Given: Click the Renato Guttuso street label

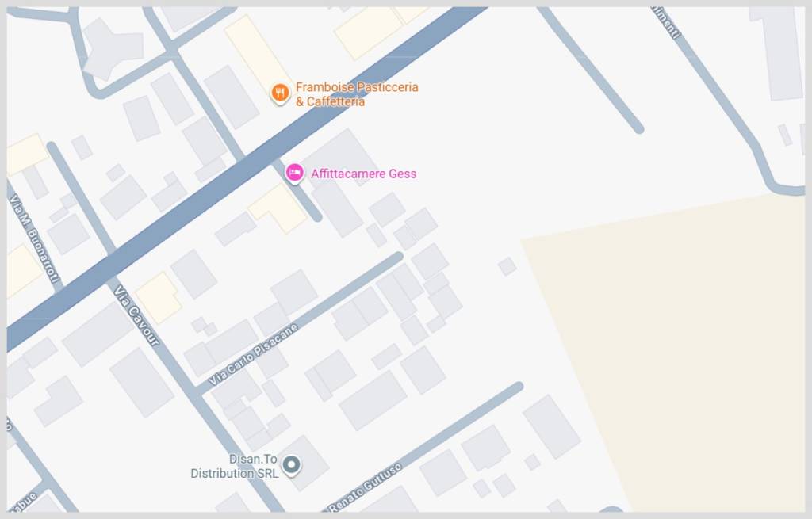Looking at the screenshot, I should [365, 487].
